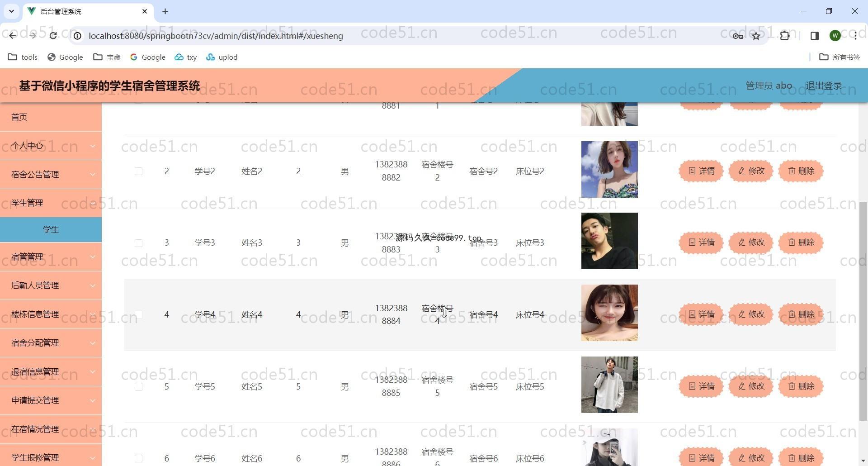Screen dimensions: 868x466
Task: Open the profile avatar W
Action: [835, 36]
